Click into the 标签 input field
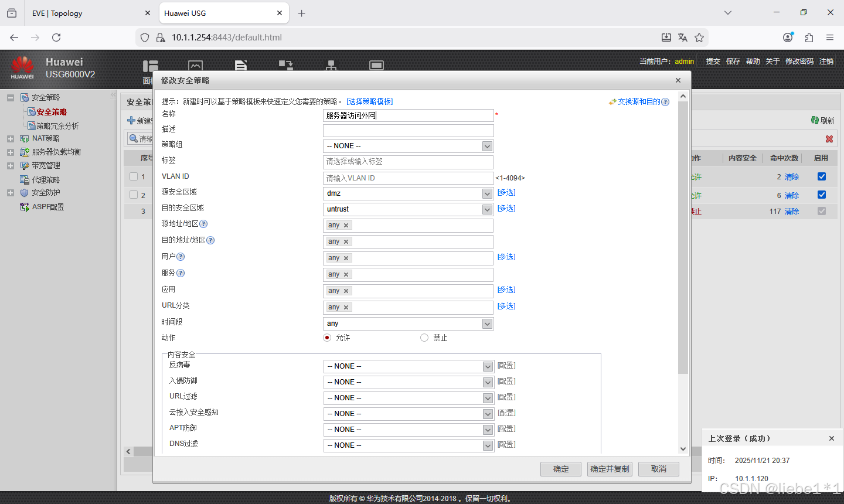Screen dimensions: 844x504 tap(409, 162)
